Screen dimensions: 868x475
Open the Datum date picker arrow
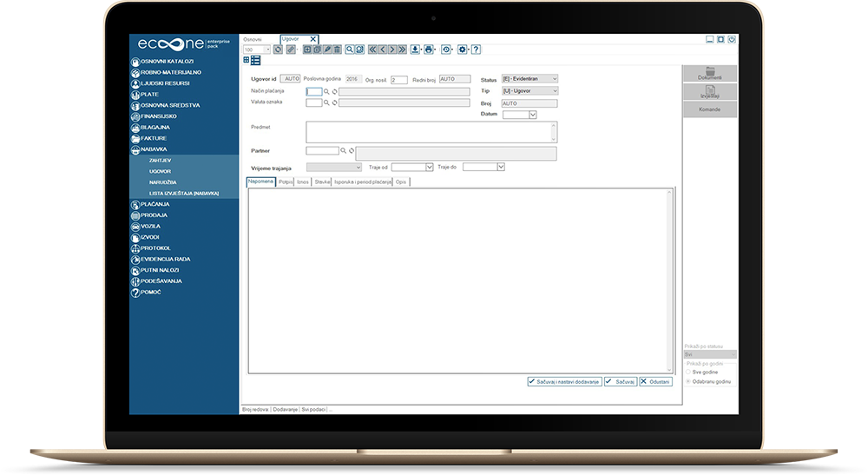point(533,115)
